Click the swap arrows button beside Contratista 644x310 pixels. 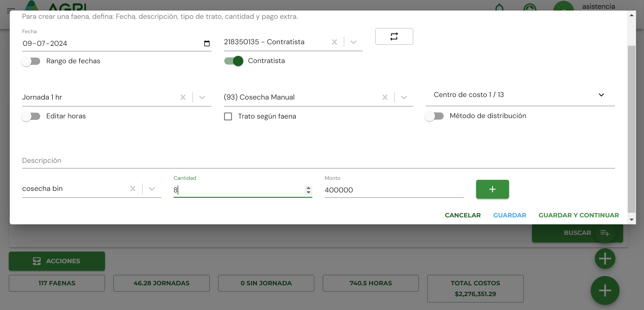pos(394,36)
